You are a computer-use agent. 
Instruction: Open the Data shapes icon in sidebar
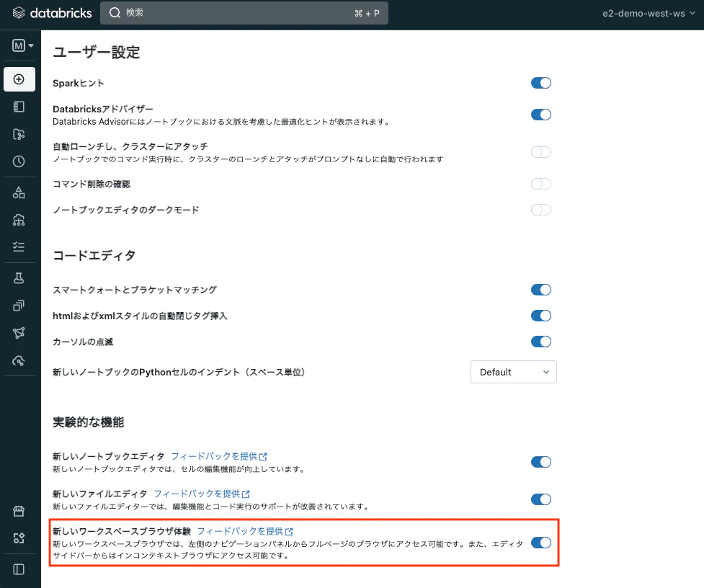[19, 192]
